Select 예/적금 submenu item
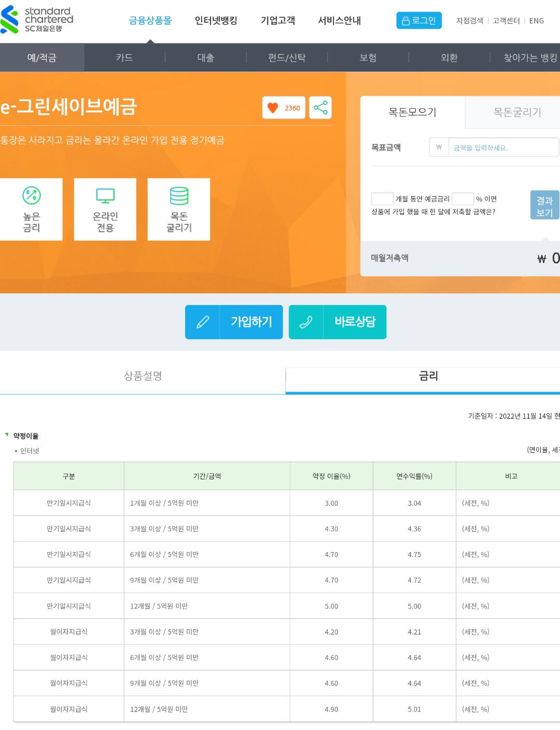 coord(42,58)
